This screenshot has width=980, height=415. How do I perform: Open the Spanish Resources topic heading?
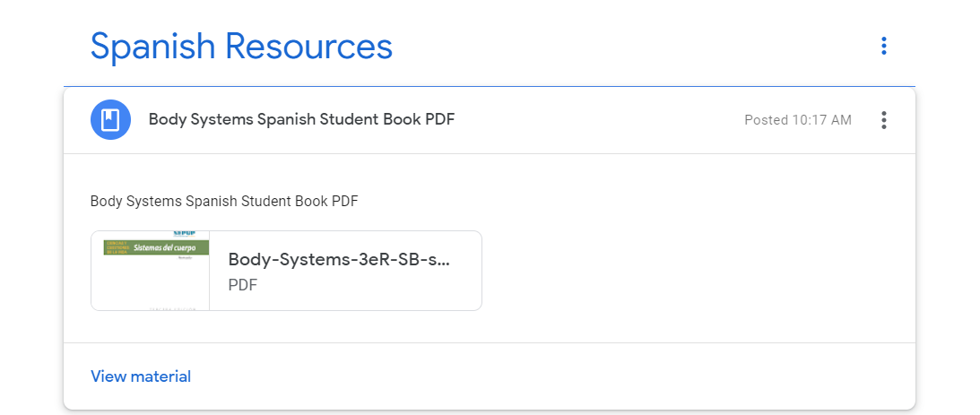[241, 46]
